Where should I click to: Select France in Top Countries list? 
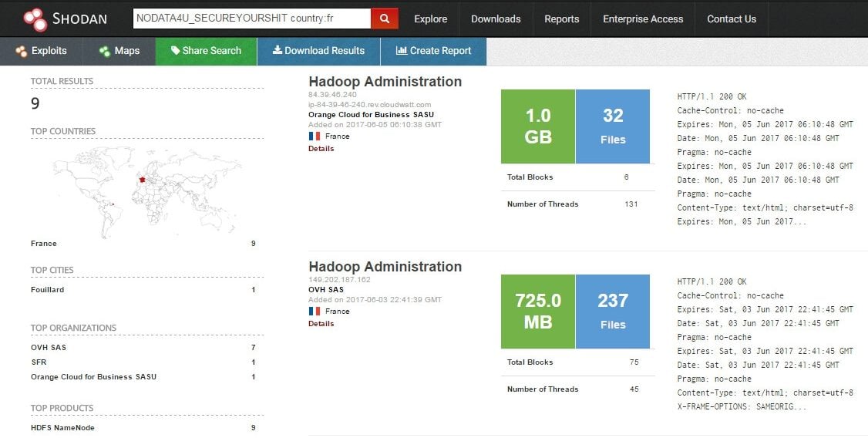pos(44,244)
